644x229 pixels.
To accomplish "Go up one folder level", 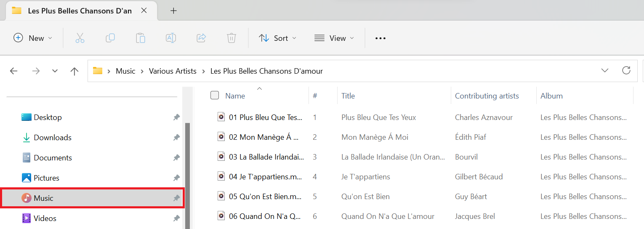I will [75, 71].
